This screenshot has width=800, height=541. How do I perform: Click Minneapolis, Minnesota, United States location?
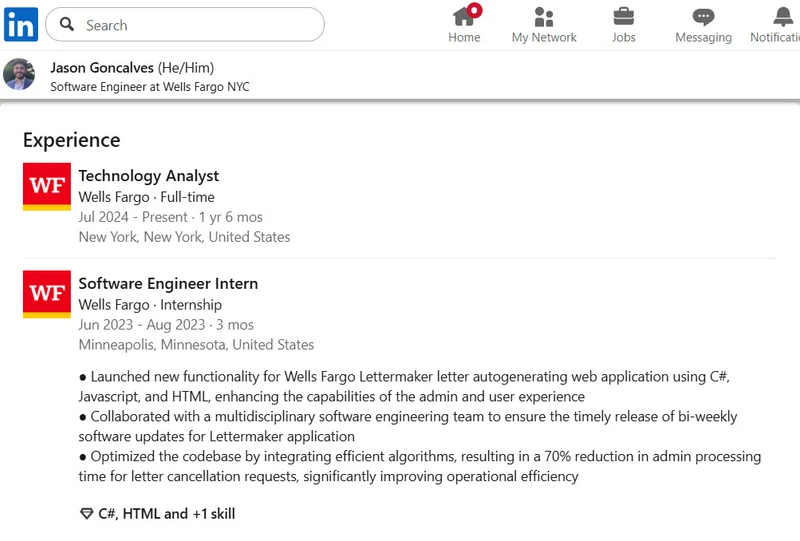tap(196, 345)
